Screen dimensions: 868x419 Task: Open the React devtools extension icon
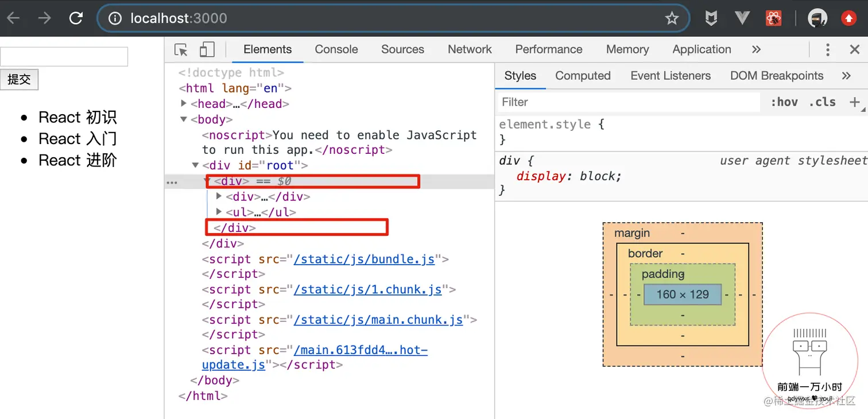pos(774,18)
